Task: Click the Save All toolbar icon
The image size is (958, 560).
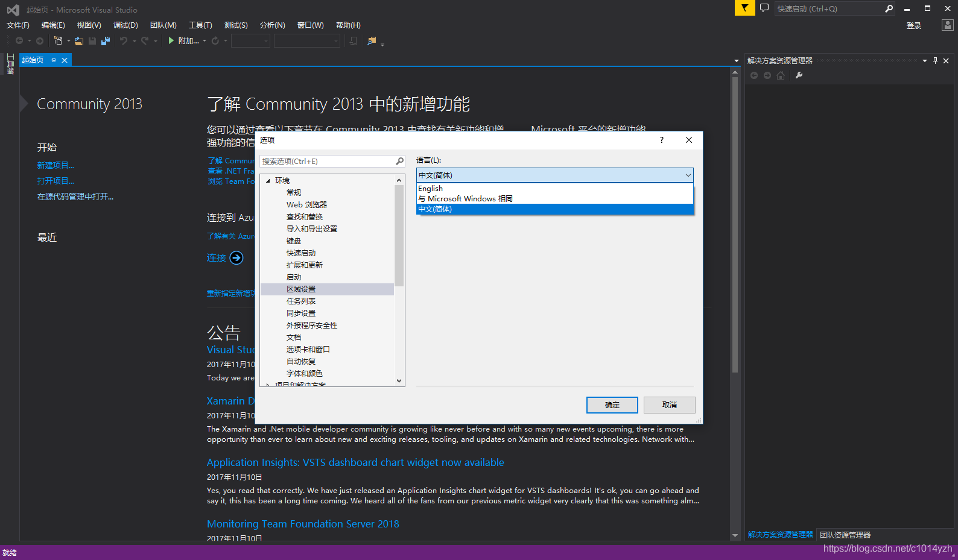Action: click(106, 40)
